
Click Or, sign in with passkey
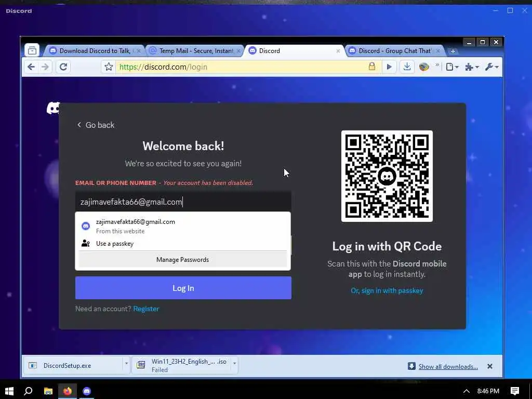tap(387, 291)
